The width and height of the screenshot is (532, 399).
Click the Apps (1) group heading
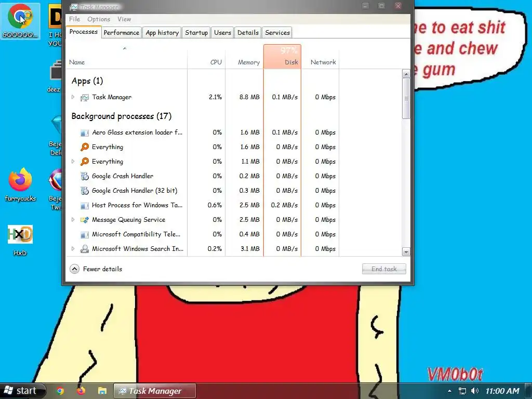point(87,81)
